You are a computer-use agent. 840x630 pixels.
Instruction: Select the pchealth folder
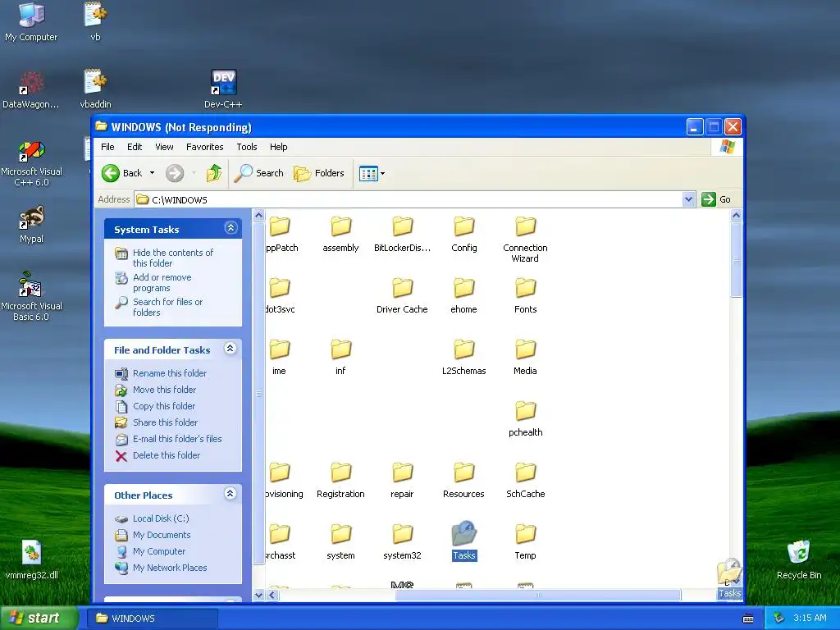pos(526,419)
